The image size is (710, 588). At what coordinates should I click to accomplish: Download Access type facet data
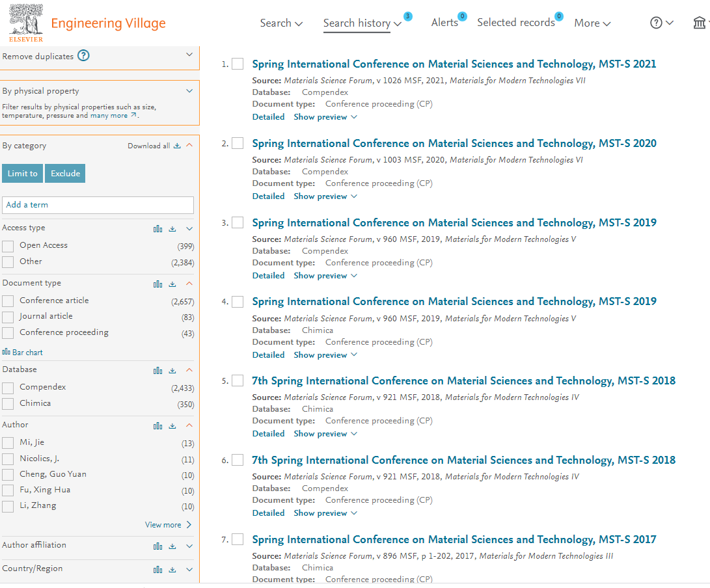pos(172,229)
